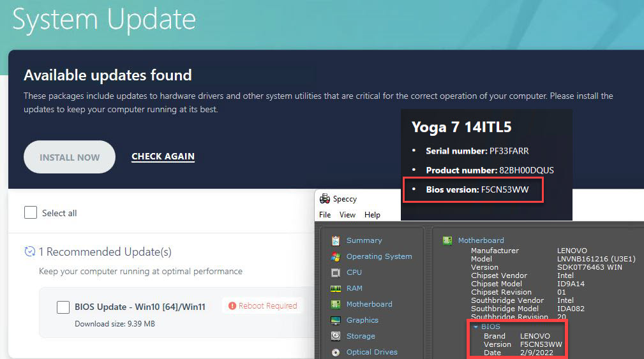Click the Storage drive icon in Speccy
Screen dimensions: 644x359
point(336,336)
